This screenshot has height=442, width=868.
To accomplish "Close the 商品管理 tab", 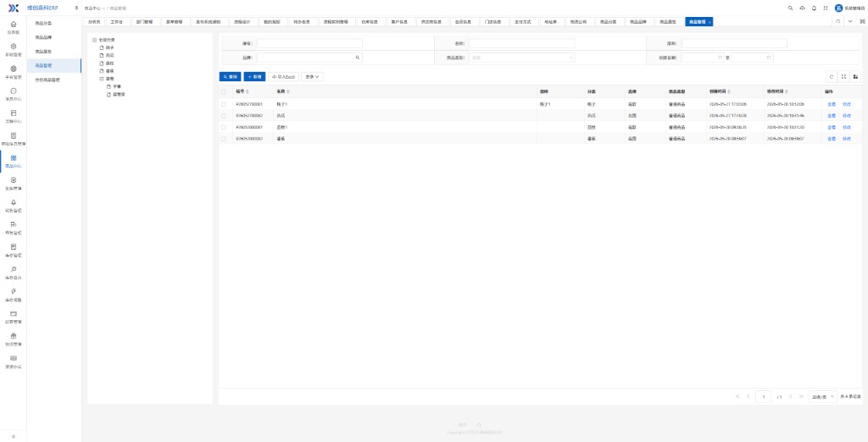I will coord(709,22).
